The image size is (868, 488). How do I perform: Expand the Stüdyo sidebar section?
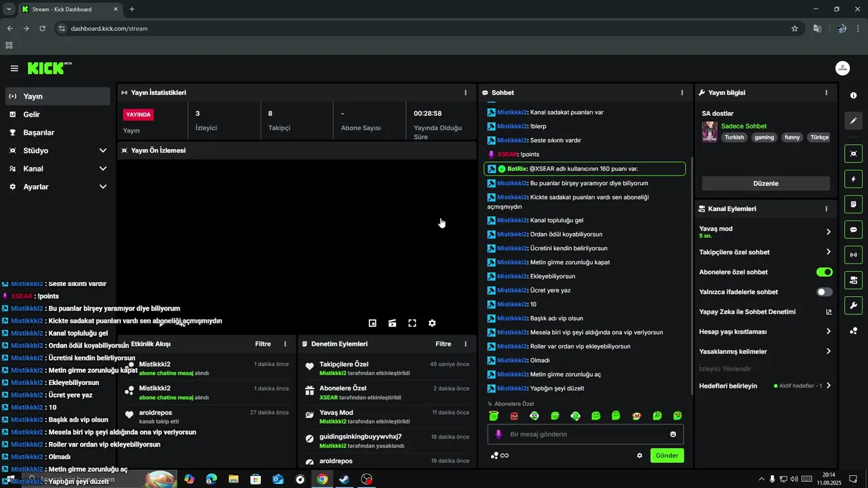click(x=58, y=150)
